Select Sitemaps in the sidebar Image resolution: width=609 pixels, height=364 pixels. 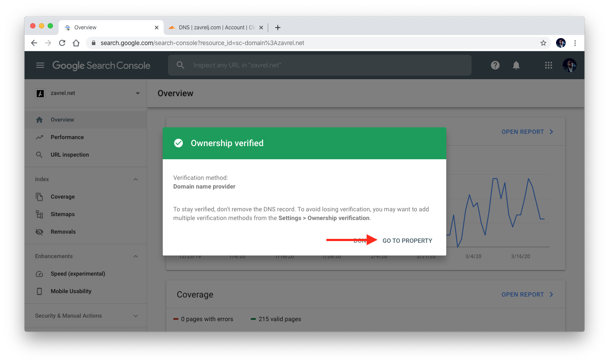coord(86,214)
